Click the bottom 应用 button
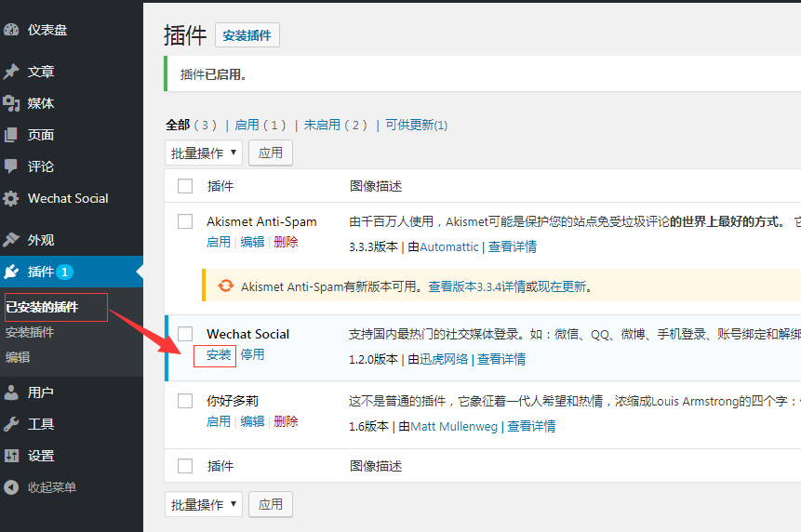 271,504
